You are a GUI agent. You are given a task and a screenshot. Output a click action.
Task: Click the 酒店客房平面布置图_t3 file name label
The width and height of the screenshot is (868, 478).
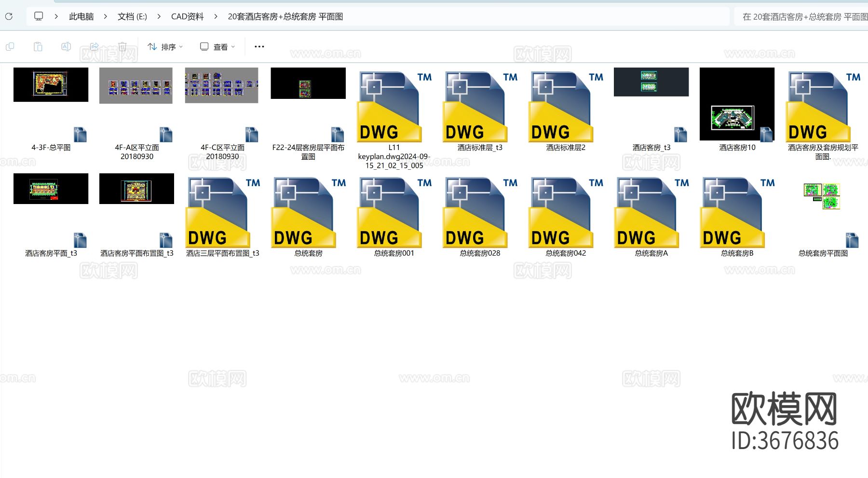coord(137,253)
